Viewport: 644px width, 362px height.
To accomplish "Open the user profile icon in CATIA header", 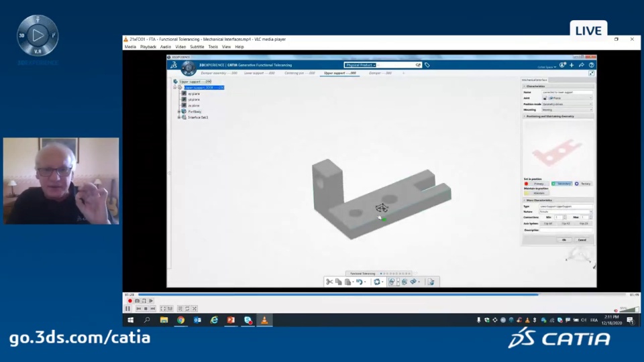I will tap(562, 65).
